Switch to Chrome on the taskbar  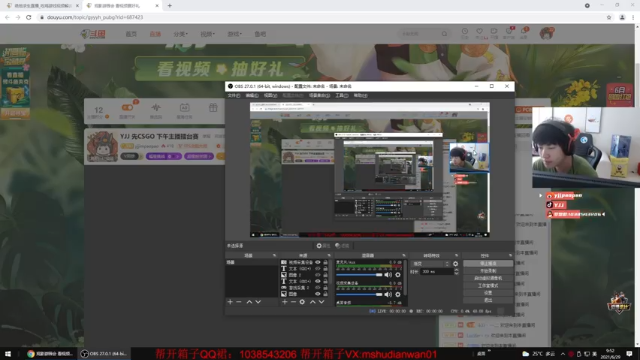50,353
